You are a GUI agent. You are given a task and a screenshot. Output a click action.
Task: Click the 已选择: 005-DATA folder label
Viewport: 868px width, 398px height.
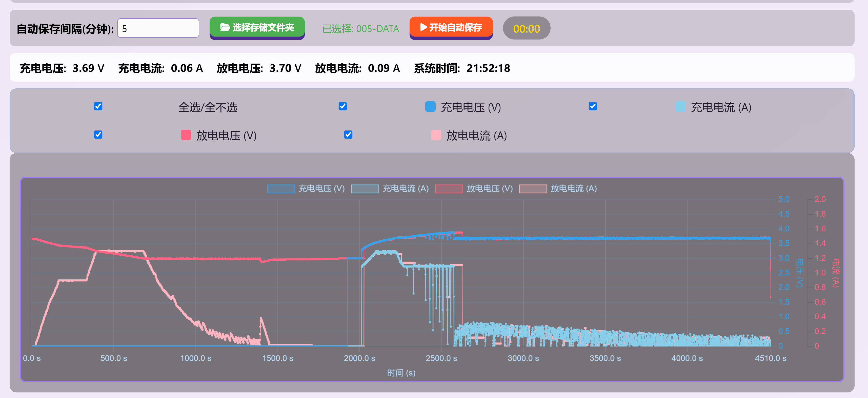point(360,29)
